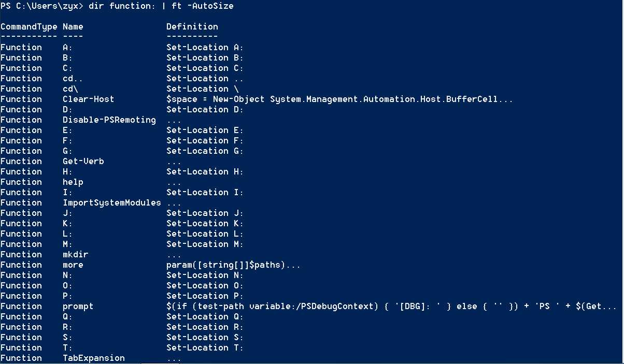Click the Name column header
Image resolution: width=624 pixels, height=364 pixels.
[x=73, y=26]
